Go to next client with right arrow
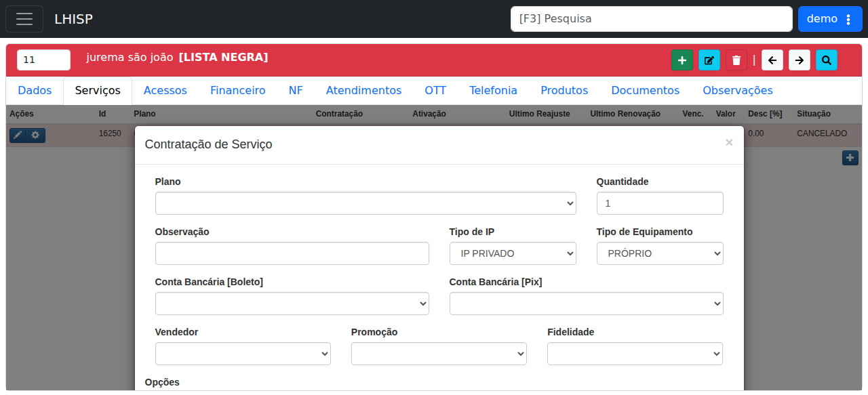 pyautogui.click(x=800, y=60)
